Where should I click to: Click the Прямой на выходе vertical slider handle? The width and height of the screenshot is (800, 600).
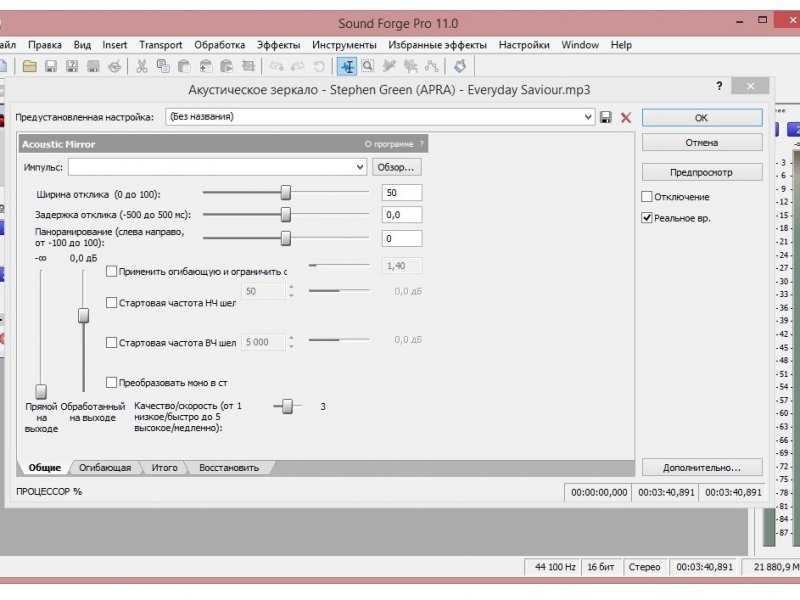[41, 391]
